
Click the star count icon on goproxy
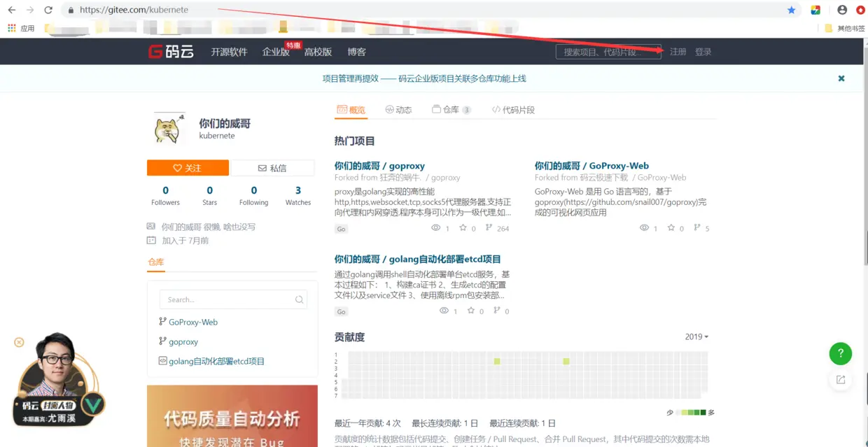463,228
